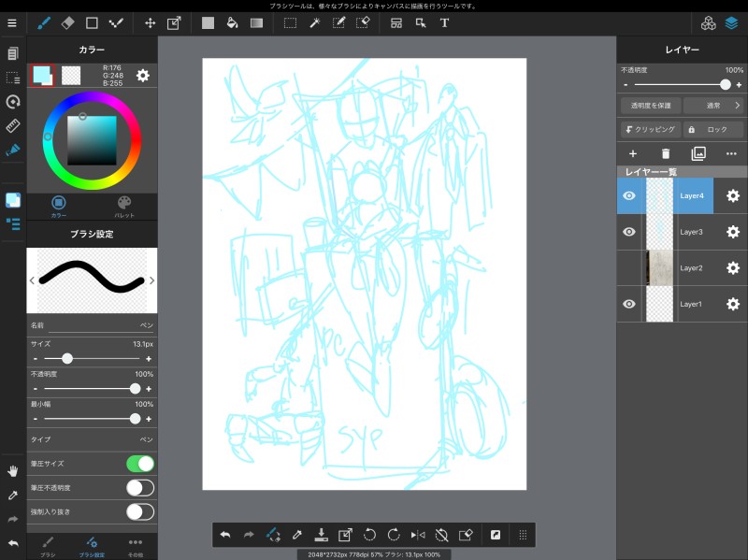Image resolution: width=748 pixels, height=560 pixels.
Task: Select the Eraser tool in top toolbar
Action: (67, 22)
